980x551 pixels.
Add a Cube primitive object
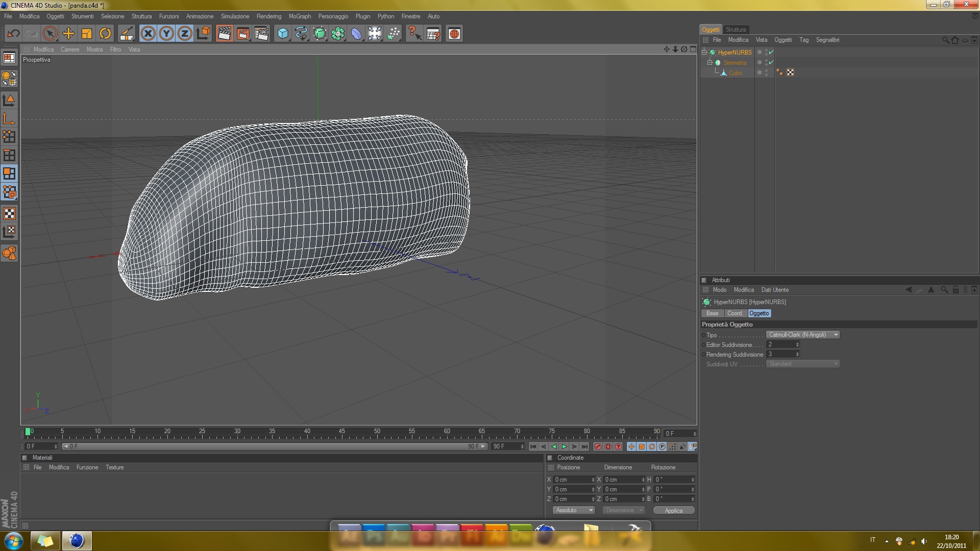pyautogui.click(x=282, y=34)
